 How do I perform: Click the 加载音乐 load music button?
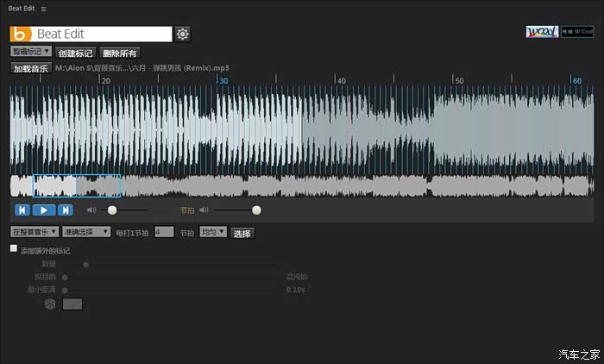31,68
